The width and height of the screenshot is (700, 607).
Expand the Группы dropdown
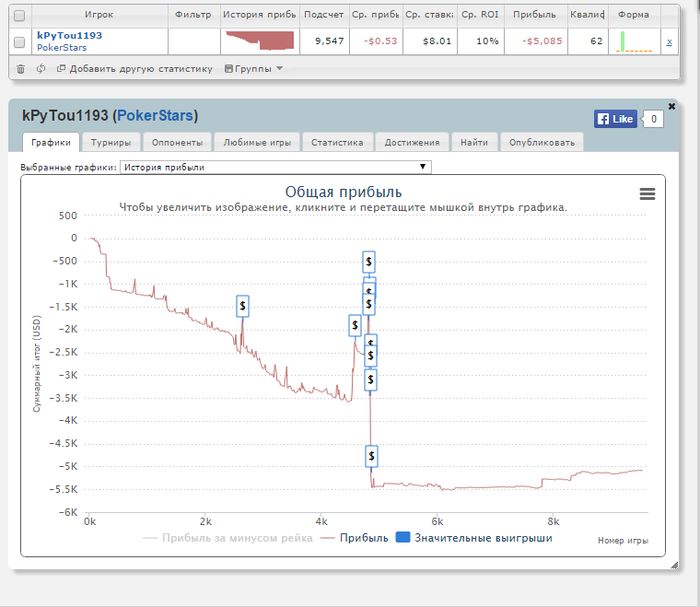tap(254, 69)
